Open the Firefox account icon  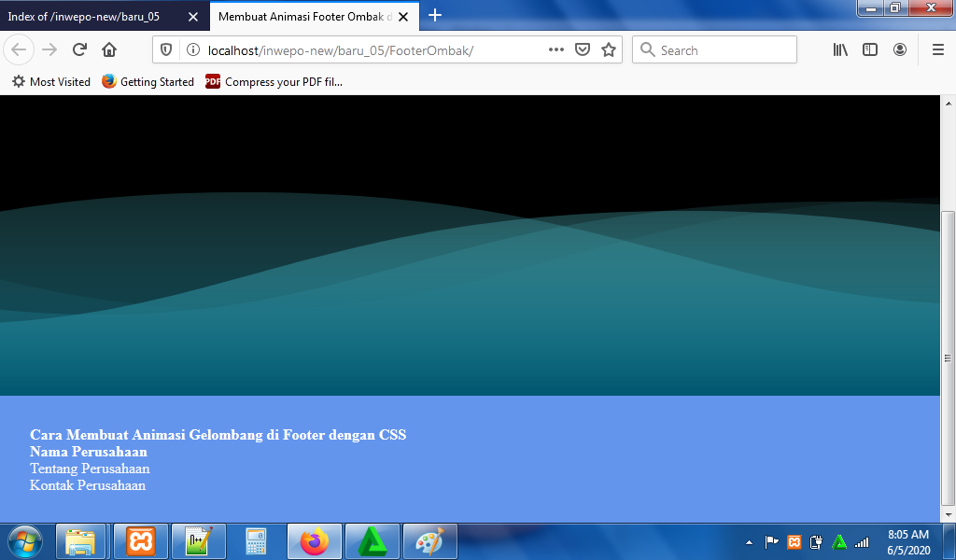point(900,50)
